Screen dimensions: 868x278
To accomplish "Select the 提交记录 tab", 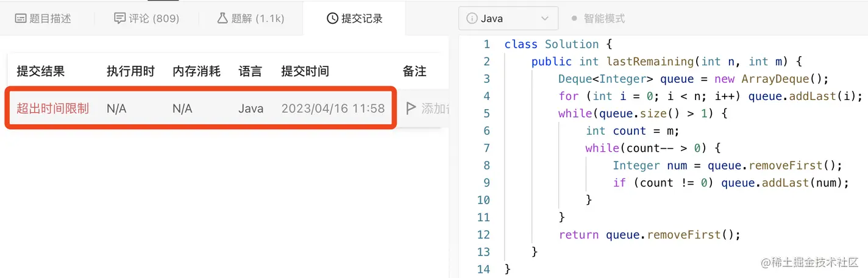I will pyautogui.click(x=354, y=18).
